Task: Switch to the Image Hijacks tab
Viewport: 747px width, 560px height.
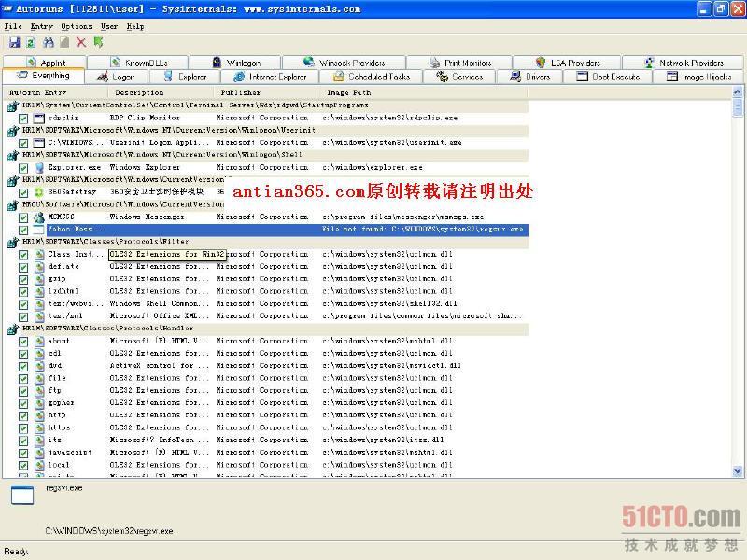Action: tap(698, 77)
